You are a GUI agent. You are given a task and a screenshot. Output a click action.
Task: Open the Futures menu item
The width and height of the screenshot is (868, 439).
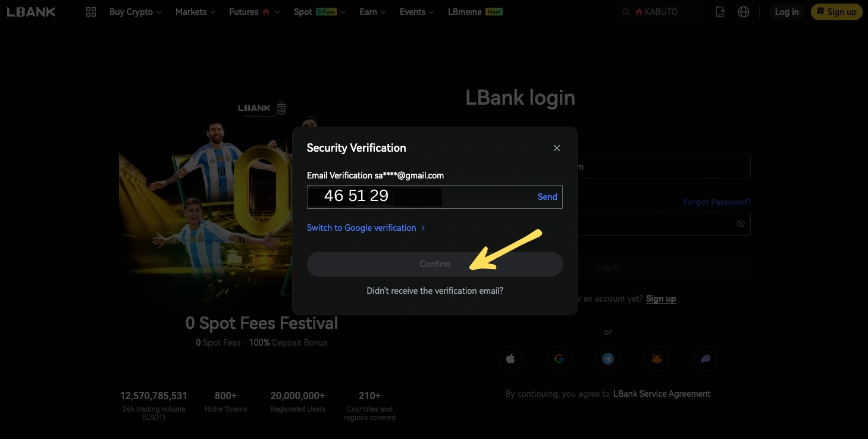pos(254,12)
